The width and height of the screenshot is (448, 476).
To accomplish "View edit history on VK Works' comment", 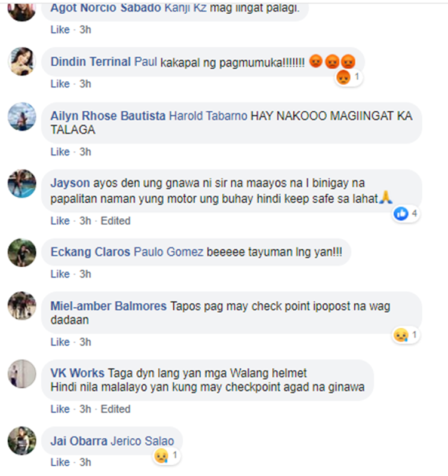I will pyautogui.click(x=115, y=409).
